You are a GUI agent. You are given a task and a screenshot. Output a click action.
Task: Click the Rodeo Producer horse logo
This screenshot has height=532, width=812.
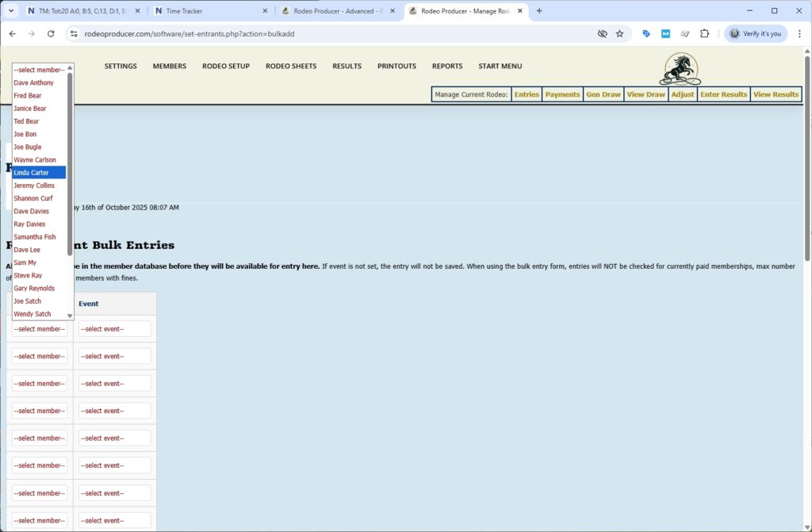(x=680, y=70)
